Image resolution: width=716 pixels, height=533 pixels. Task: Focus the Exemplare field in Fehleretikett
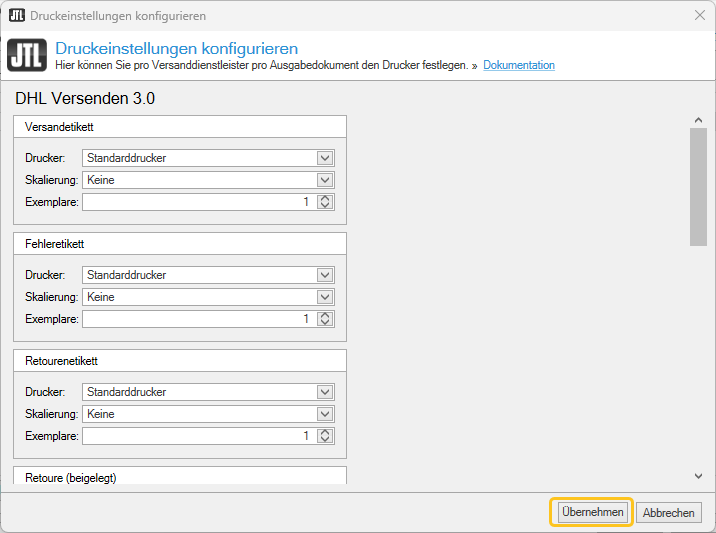click(198, 319)
